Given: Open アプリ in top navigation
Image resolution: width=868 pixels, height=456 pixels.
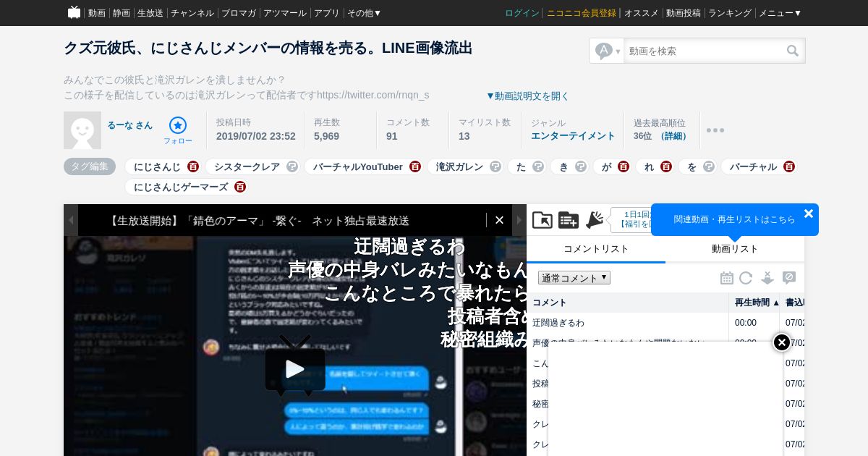Looking at the screenshot, I should 327,13.
